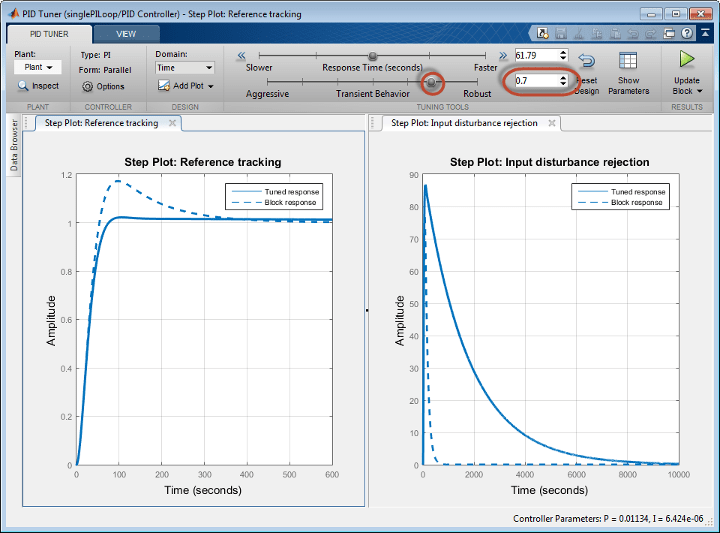Screen dimensions: 720x533
Task: Click the Show Parameters table icon
Action: coord(628,61)
